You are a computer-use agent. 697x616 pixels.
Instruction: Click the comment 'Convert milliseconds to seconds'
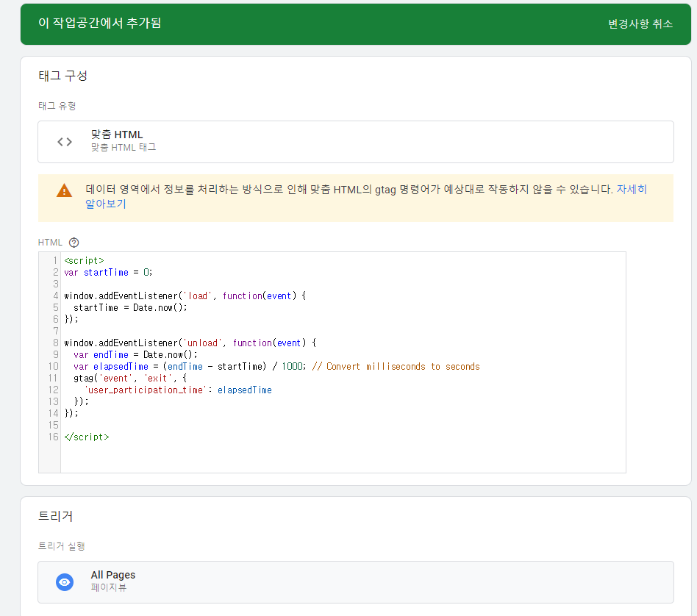[403, 367]
